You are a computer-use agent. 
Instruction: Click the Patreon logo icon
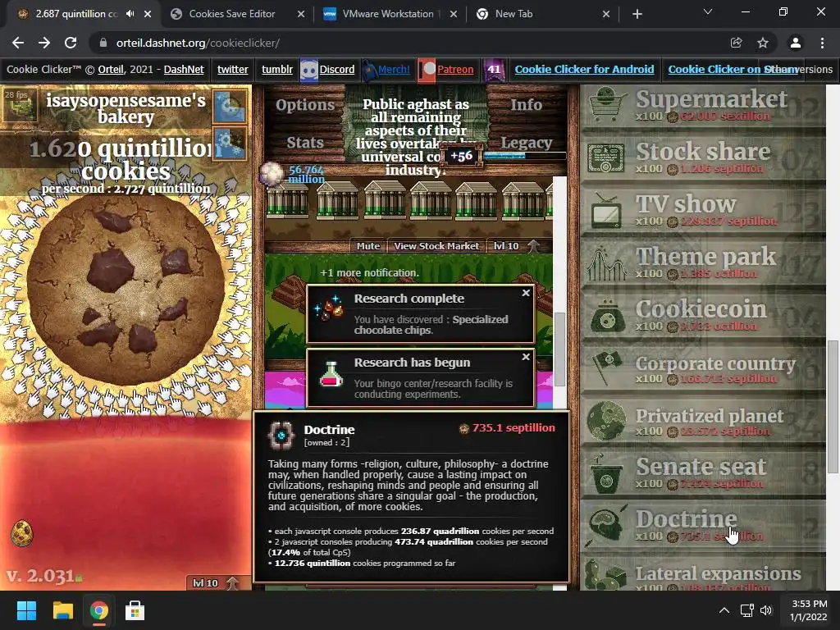point(427,70)
